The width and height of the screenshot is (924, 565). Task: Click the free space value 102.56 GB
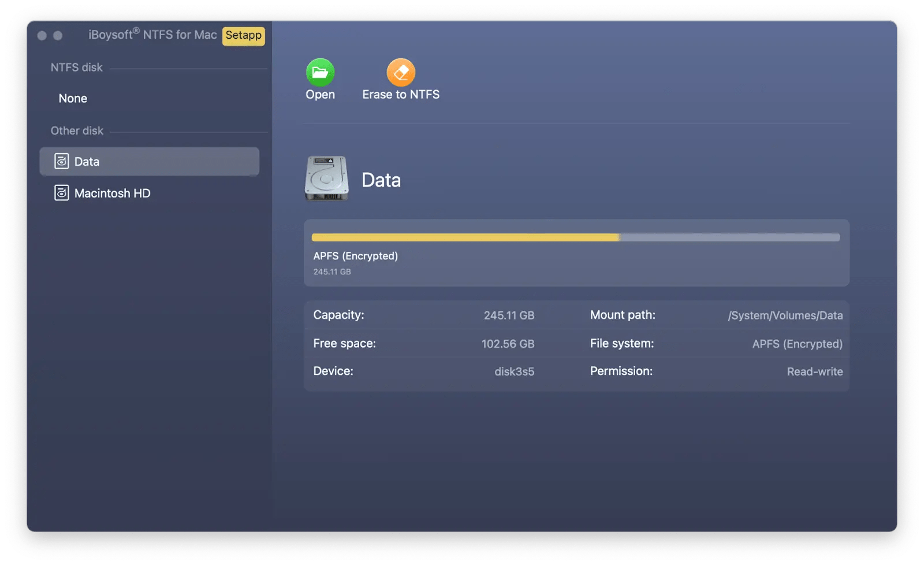(x=508, y=344)
